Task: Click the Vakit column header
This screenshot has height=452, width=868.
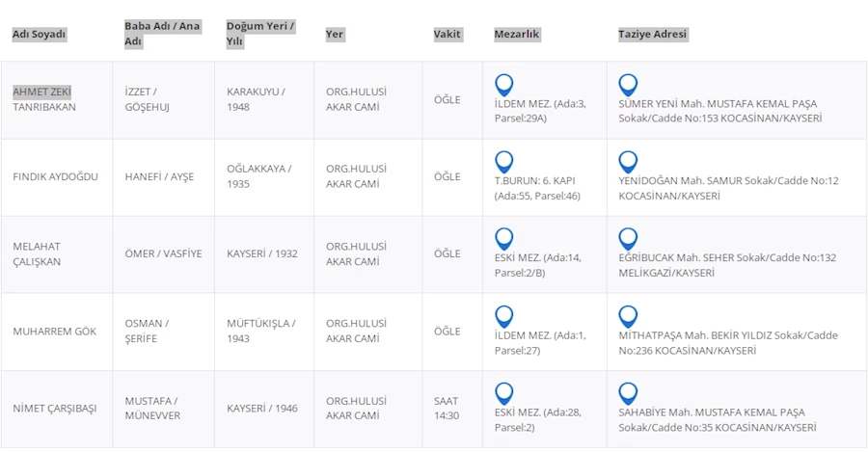Action: tap(448, 34)
